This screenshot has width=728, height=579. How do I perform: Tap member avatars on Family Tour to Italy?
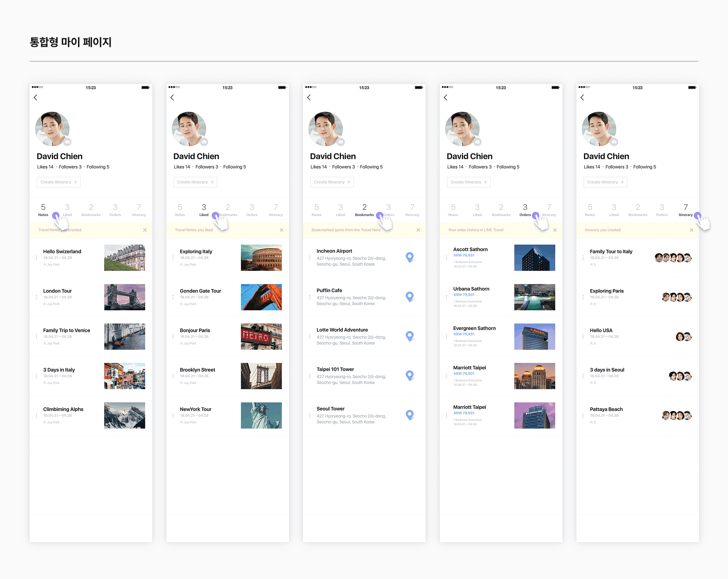673,258
